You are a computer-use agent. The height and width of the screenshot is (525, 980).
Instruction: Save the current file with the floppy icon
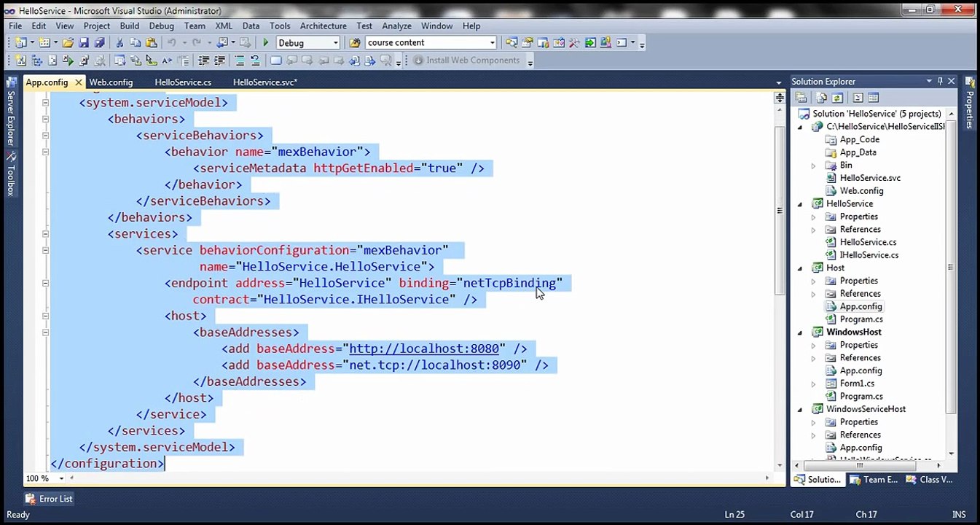coord(84,43)
